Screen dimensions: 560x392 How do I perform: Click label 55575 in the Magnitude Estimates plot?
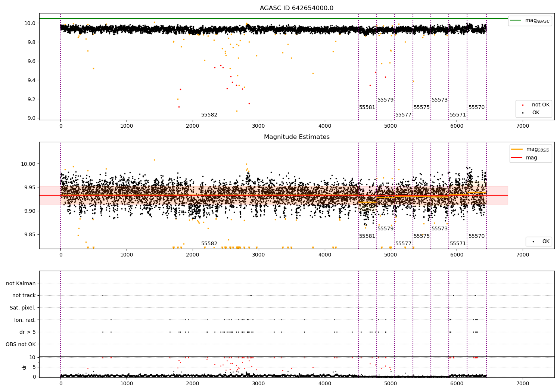pyautogui.click(x=421, y=236)
